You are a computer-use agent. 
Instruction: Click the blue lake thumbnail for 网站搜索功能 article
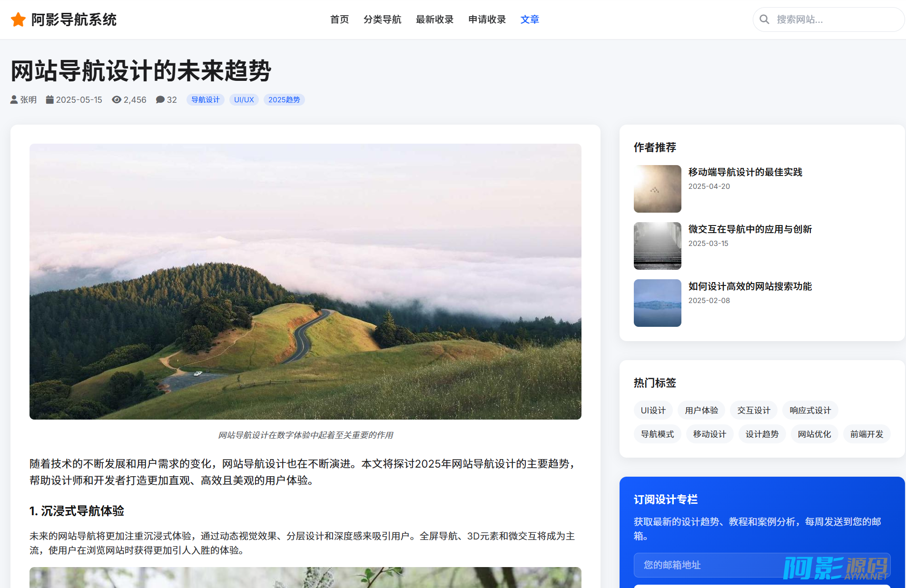(658, 303)
